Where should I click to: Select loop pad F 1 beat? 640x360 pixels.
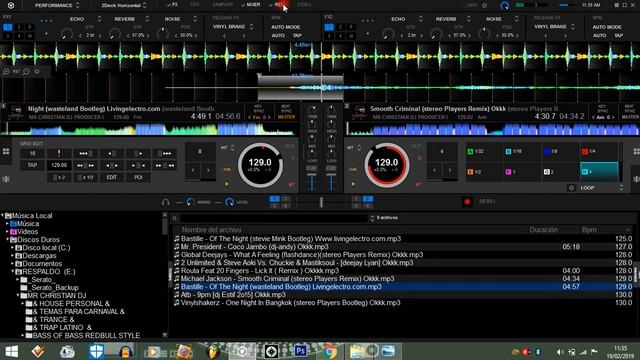pyautogui.click(x=522, y=172)
